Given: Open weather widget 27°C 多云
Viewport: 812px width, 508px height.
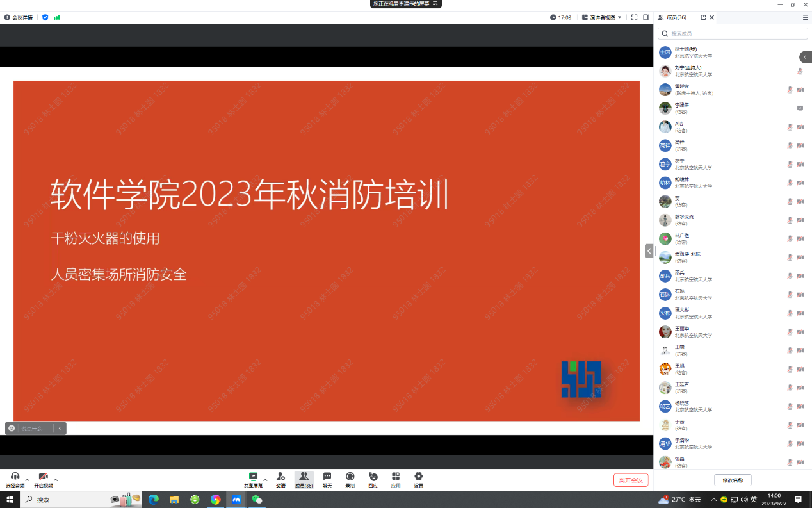Looking at the screenshot, I should pos(679,500).
